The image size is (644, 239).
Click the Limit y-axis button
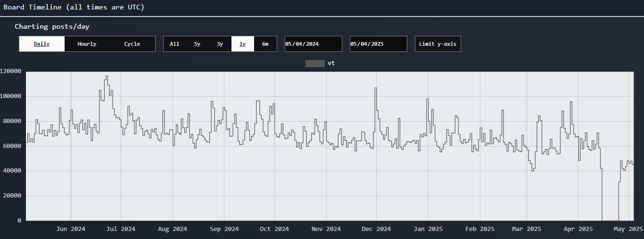pos(438,44)
